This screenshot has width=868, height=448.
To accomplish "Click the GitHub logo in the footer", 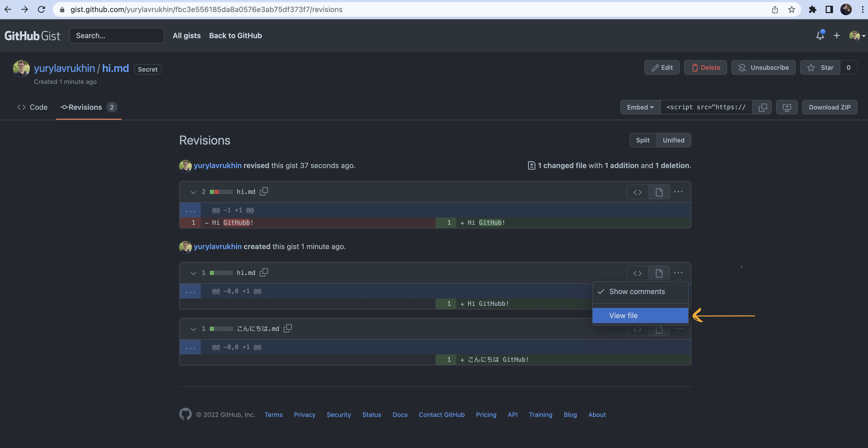I will click(186, 414).
